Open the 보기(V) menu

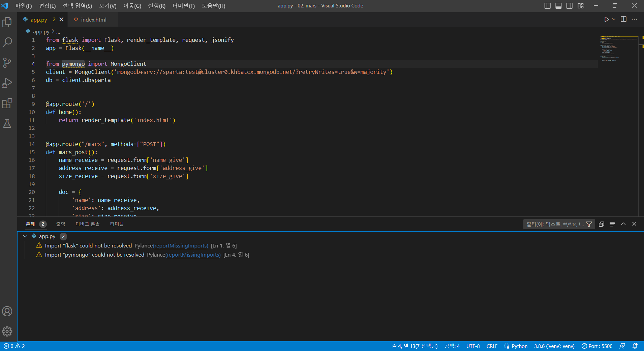(x=108, y=6)
